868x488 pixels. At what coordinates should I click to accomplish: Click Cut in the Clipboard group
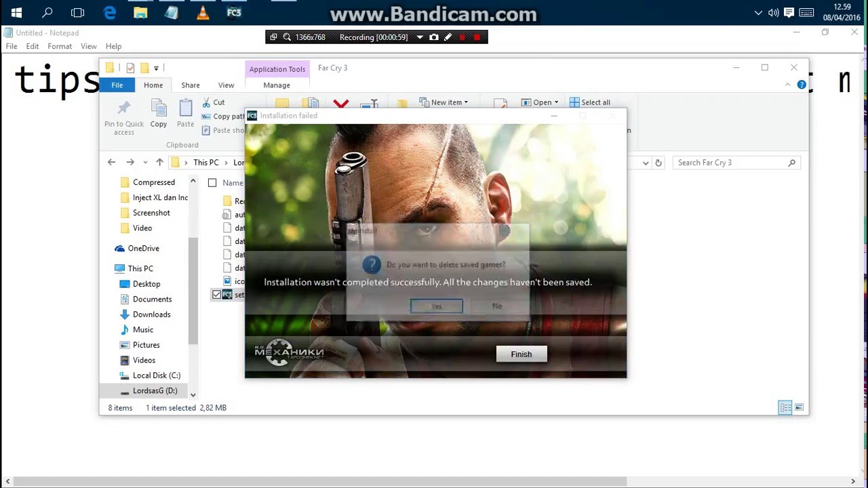click(x=214, y=102)
